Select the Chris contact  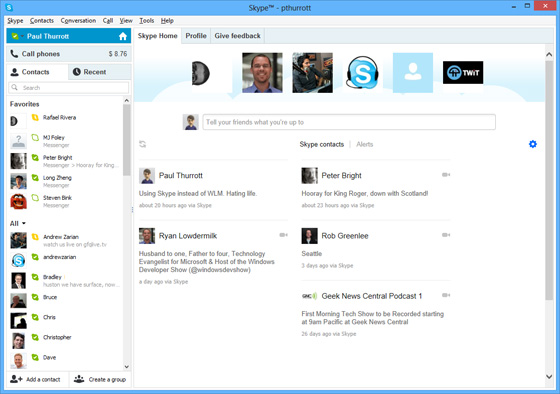pyautogui.click(x=66, y=320)
